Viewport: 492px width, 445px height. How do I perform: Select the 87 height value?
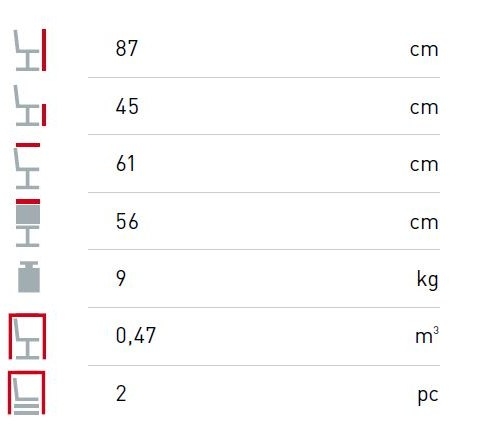(127, 48)
